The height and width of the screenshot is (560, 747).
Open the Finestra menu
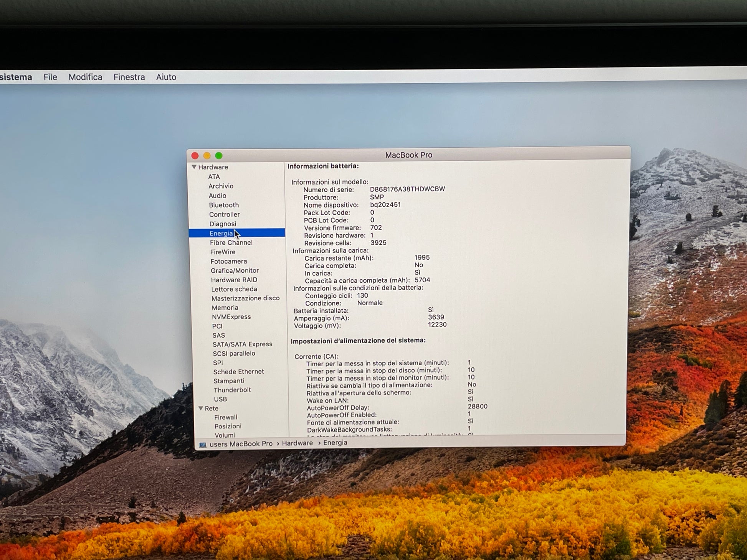pyautogui.click(x=129, y=77)
